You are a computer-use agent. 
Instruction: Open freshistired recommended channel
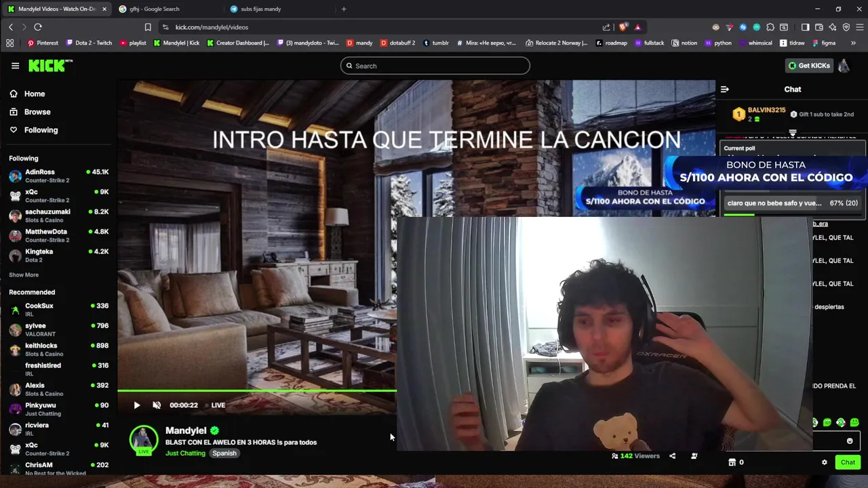tap(58, 369)
